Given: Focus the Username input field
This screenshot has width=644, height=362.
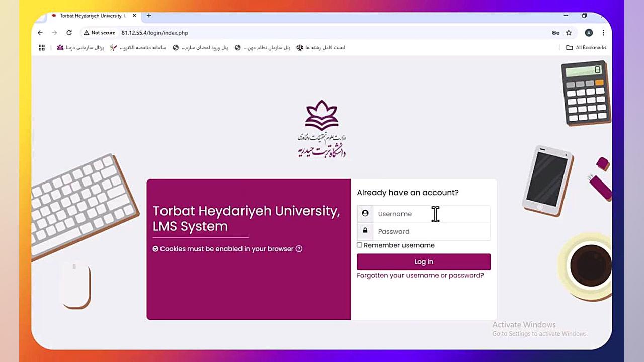Looking at the screenshot, I should pos(432,214).
